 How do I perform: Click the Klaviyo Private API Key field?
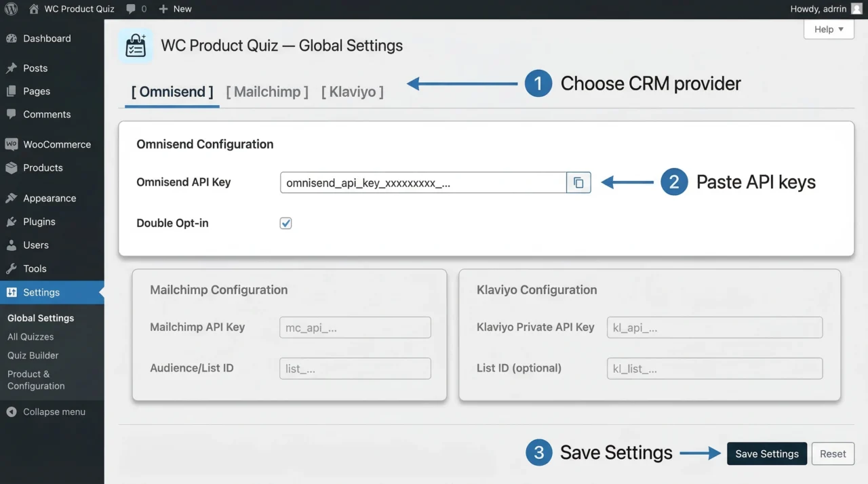[x=714, y=327]
